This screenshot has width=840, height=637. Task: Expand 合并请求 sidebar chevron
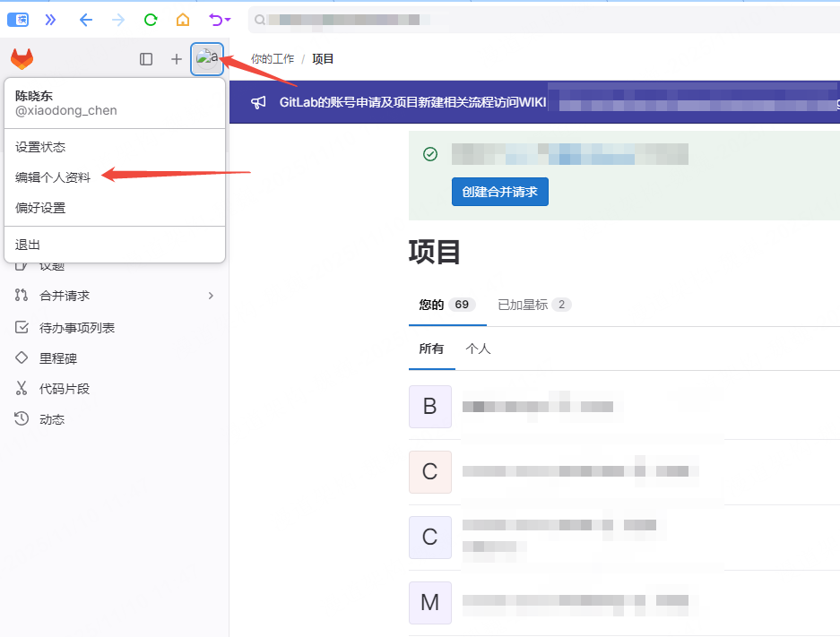point(211,296)
